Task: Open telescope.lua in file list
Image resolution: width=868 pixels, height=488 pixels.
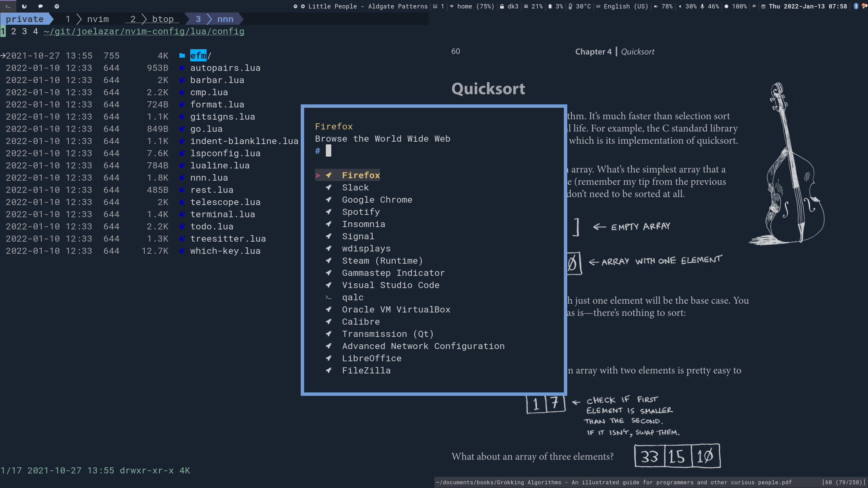Action: click(225, 202)
